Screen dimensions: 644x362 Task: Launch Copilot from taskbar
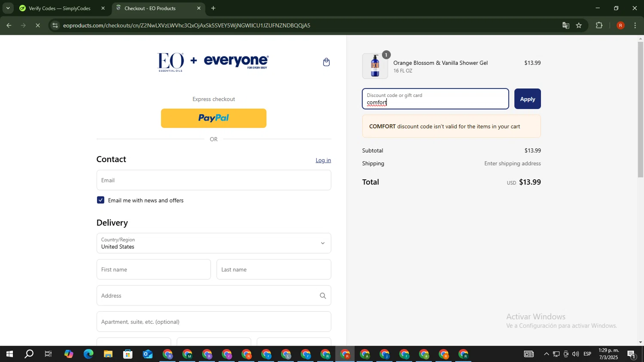coord(69,354)
